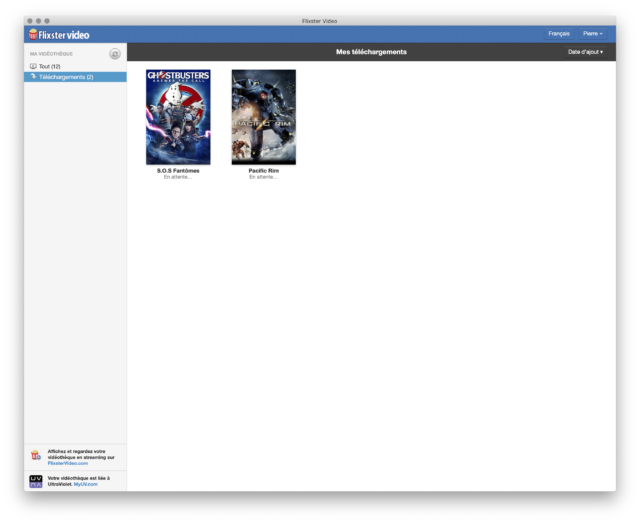
Task: Click the S.O.S Fantômes title
Action: pyautogui.click(x=178, y=171)
